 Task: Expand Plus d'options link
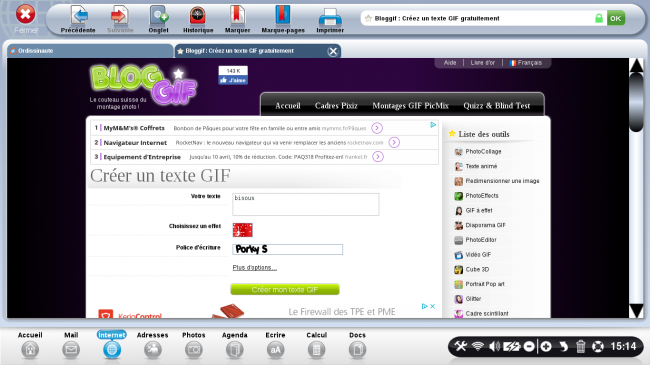255,268
